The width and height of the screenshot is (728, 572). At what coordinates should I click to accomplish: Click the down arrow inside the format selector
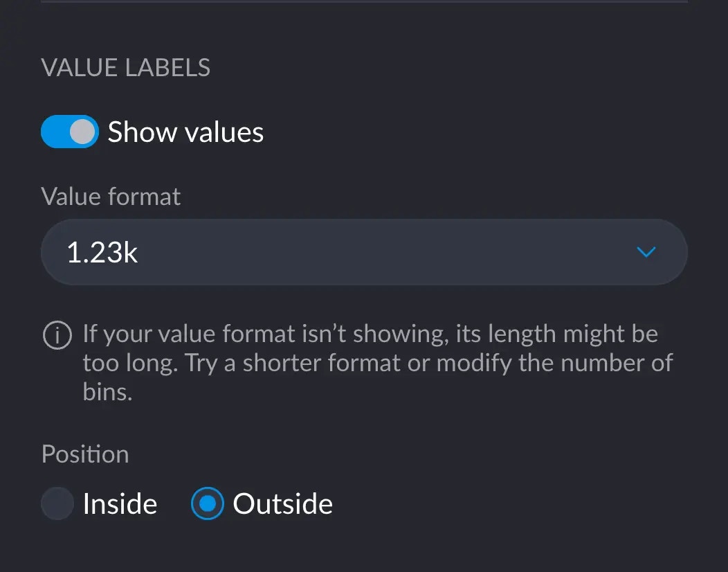click(x=646, y=252)
